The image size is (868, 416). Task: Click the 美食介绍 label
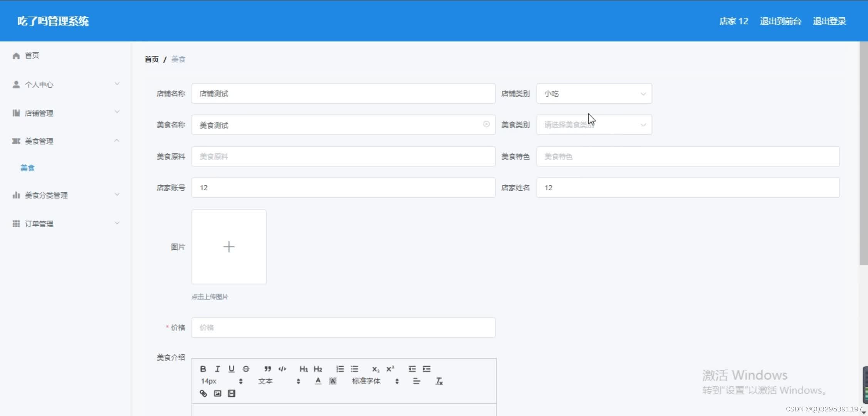tap(171, 357)
